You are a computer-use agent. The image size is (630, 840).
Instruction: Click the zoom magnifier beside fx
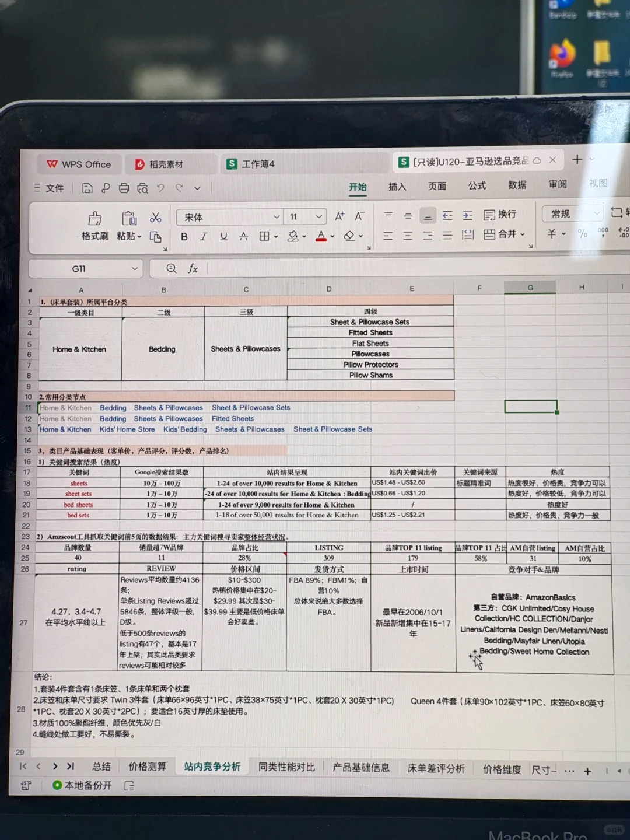[x=171, y=268]
